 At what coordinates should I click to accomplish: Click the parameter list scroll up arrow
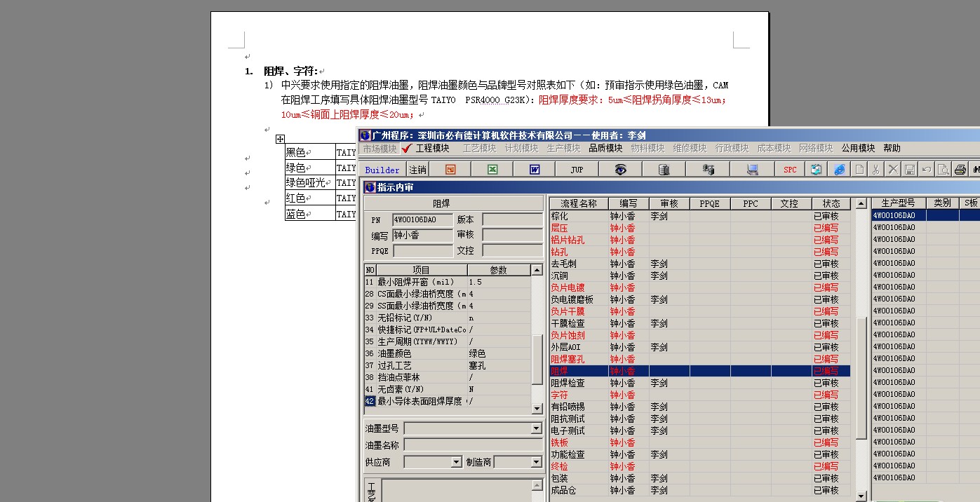[537, 270]
